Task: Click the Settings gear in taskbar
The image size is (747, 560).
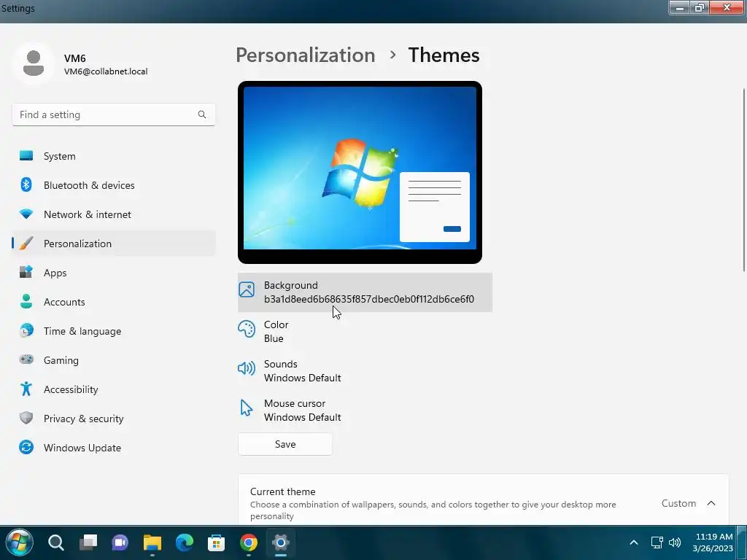Action: pos(281,542)
